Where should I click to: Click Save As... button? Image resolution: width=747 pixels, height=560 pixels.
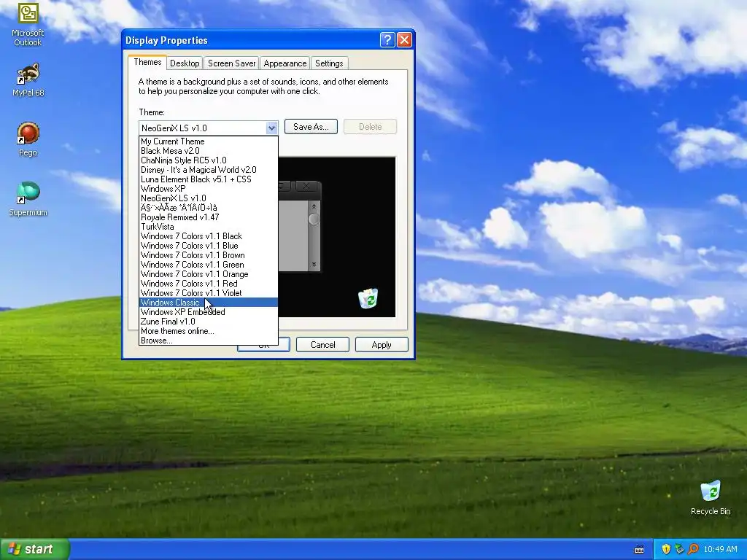(311, 127)
